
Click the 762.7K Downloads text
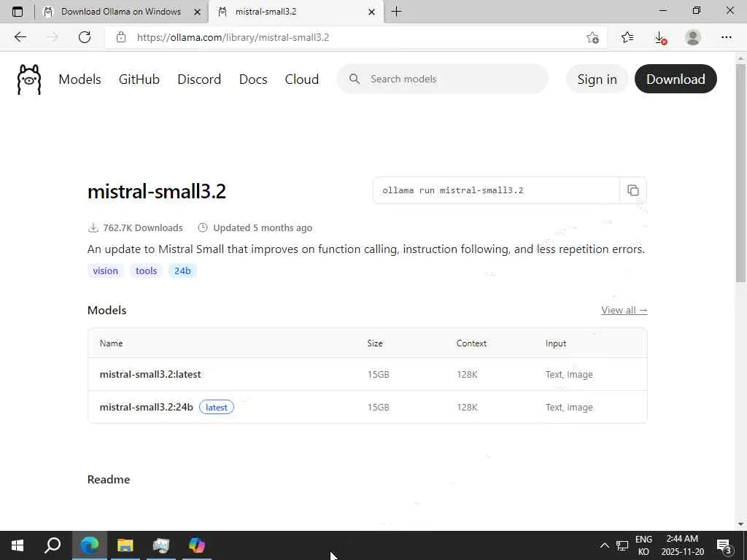click(x=142, y=227)
